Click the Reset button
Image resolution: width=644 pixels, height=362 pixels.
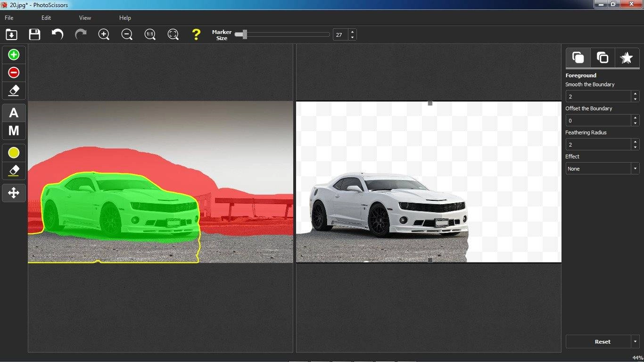coord(598,341)
